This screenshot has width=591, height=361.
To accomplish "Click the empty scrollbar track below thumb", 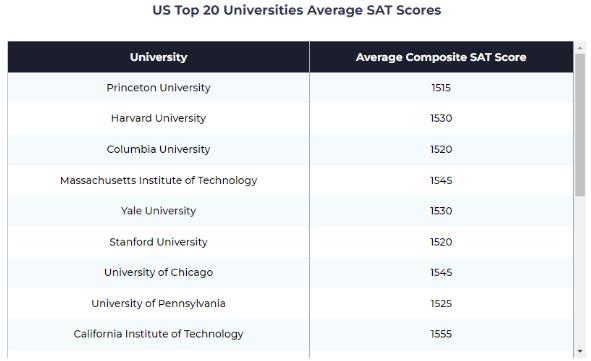I will coord(580,271).
